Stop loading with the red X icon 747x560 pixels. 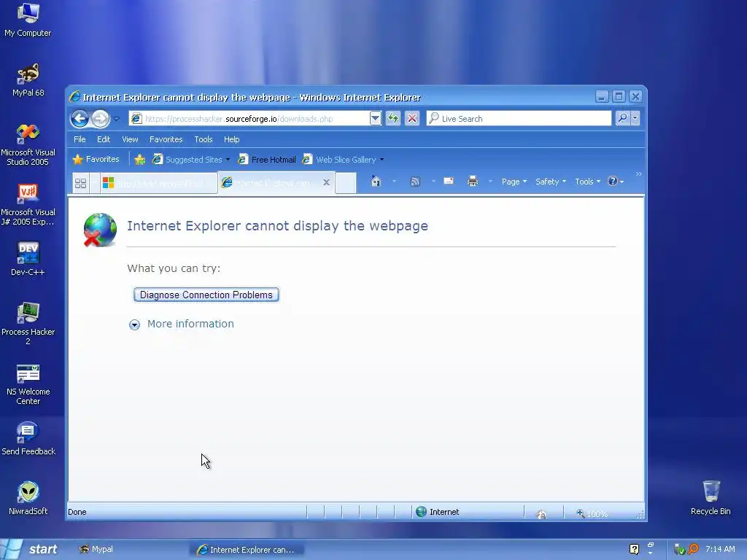[x=412, y=119]
